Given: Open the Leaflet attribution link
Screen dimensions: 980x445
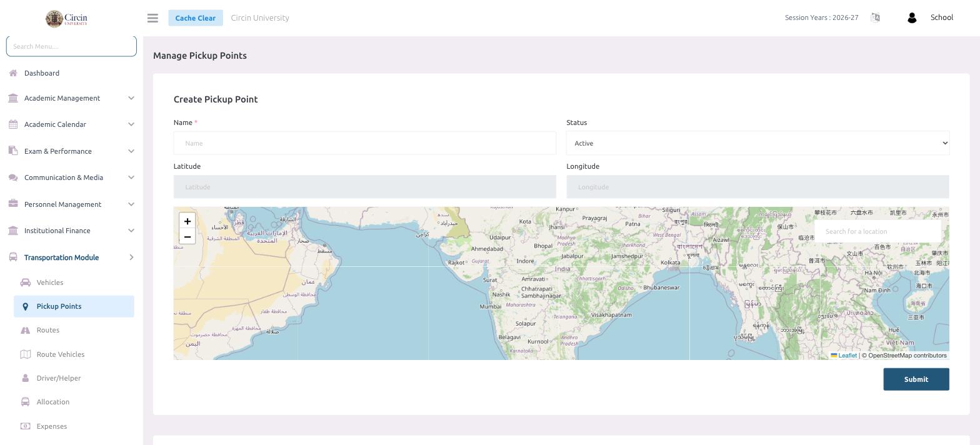Looking at the screenshot, I should point(844,356).
